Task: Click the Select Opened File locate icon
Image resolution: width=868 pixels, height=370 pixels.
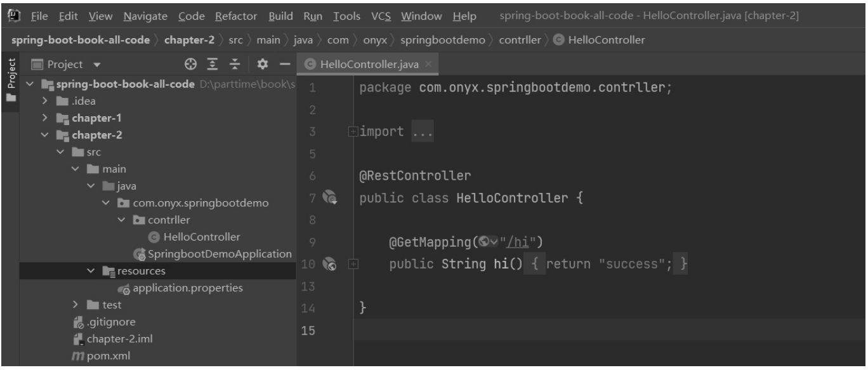Action: (190, 65)
